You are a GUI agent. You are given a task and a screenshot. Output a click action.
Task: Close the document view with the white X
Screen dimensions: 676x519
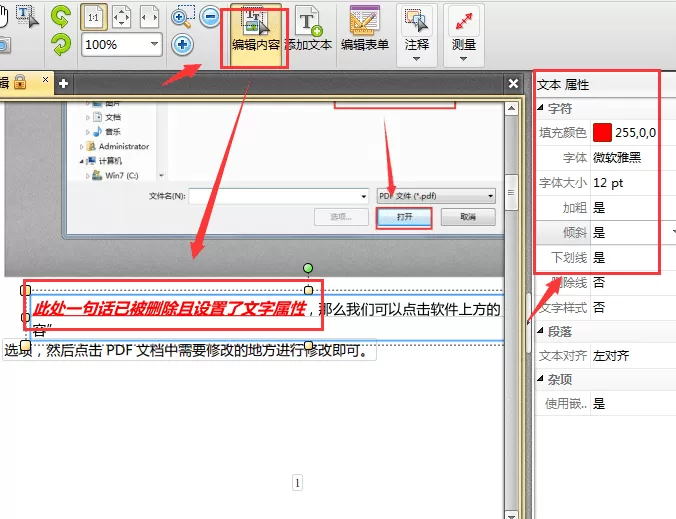click(513, 83)
